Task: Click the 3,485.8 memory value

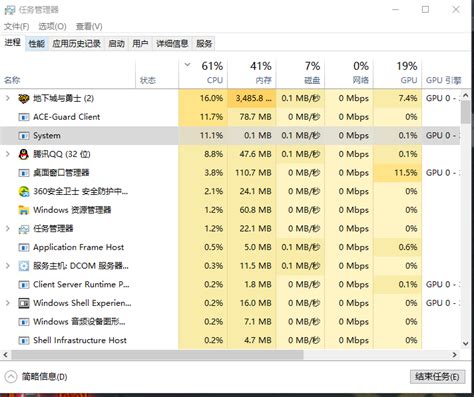Action: [x=254, y=98]
